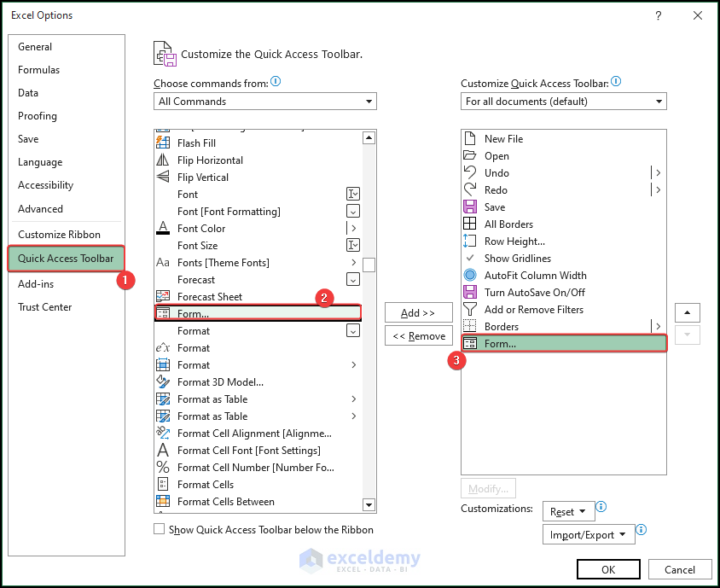Select the All Borders toolbar icon

point(470,224)
